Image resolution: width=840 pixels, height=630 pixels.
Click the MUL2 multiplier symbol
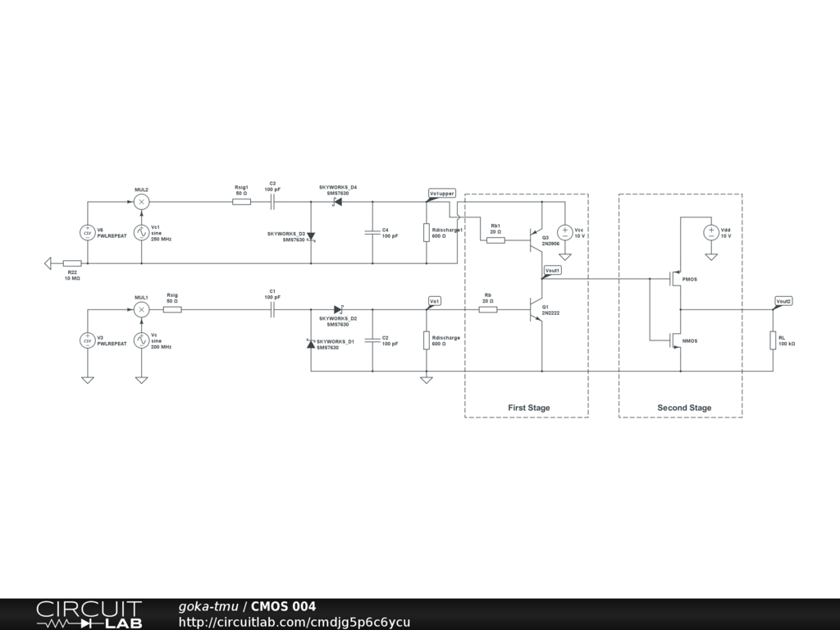tap(142, 201)
